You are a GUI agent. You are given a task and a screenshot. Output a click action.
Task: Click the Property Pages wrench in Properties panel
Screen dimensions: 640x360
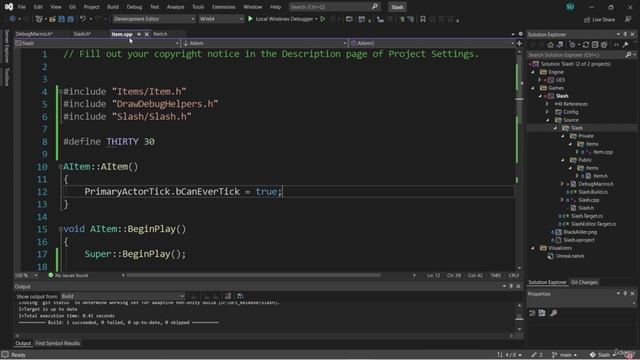click(553, 313)
